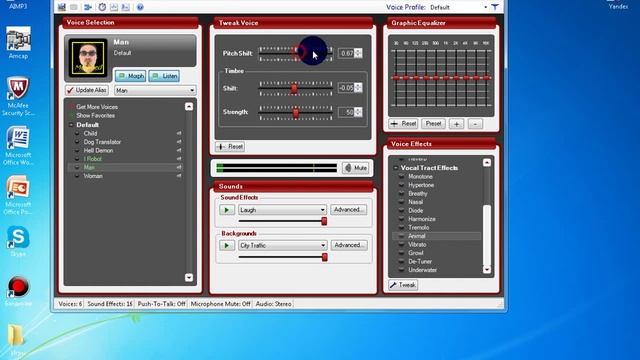
Task: Click the Timbre Shift value stepper
Action: coord(358,88)
